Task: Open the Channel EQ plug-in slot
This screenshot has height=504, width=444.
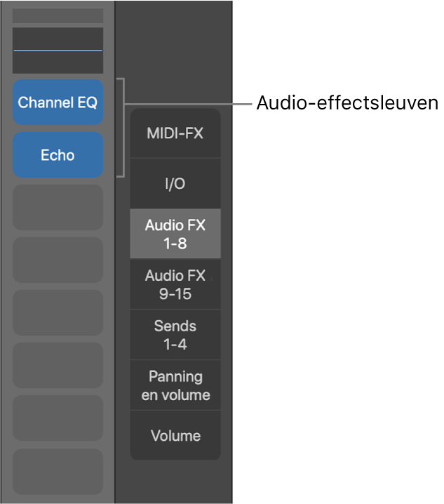Action: (x=58, y=102)
